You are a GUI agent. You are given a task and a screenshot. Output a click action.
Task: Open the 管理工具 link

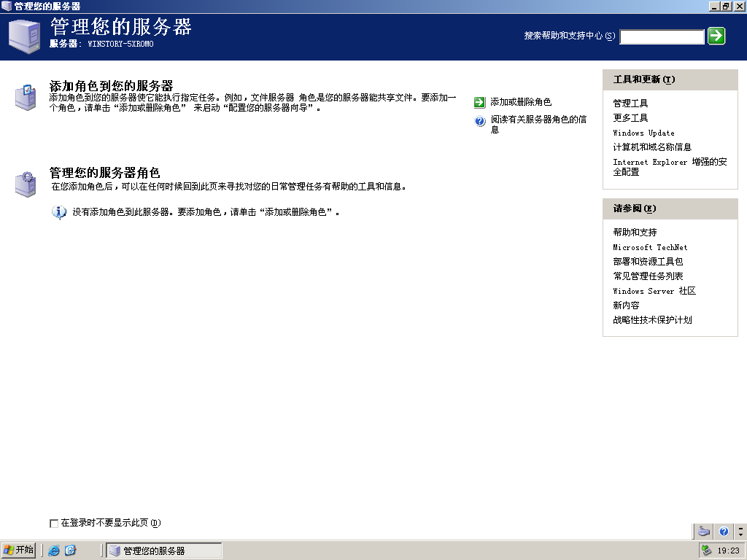pyautogui.click(x=630, y=104)
